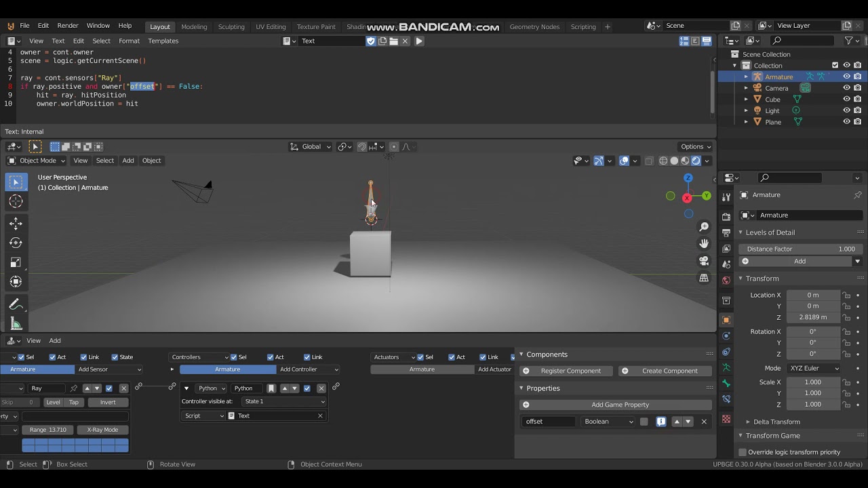Click the Register Component button
This screenshot has height=488, width=868.
(566, 371)
